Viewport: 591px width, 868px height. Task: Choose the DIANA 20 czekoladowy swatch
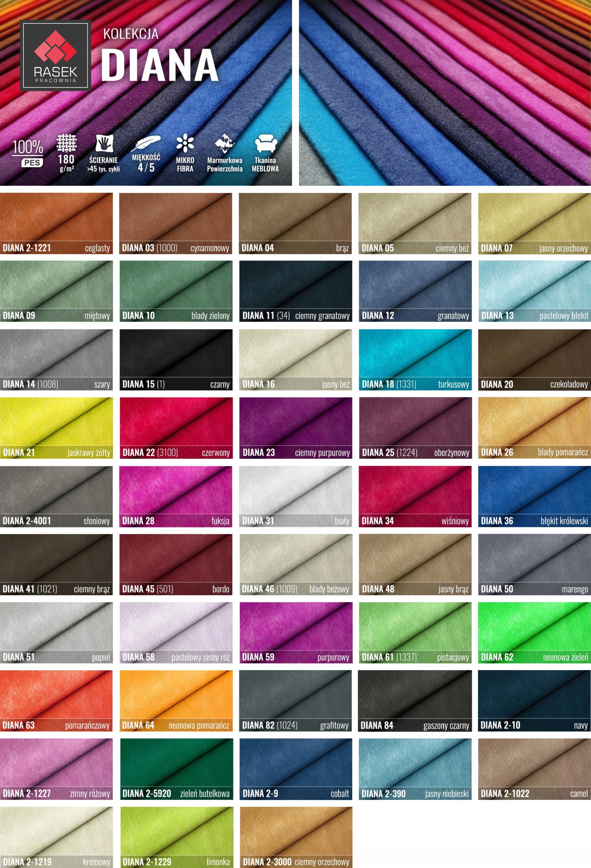(x=535, y=360)
